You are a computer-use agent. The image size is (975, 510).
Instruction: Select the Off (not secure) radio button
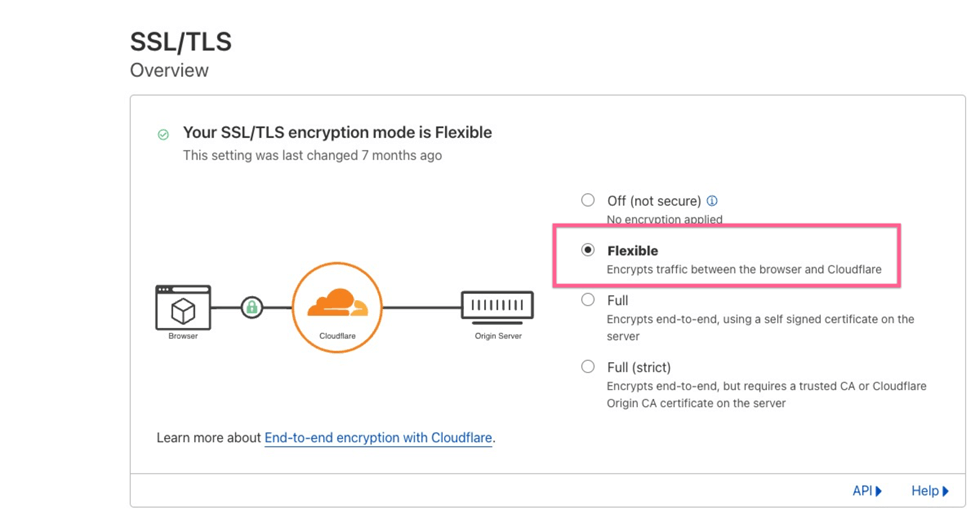[588, 200]
